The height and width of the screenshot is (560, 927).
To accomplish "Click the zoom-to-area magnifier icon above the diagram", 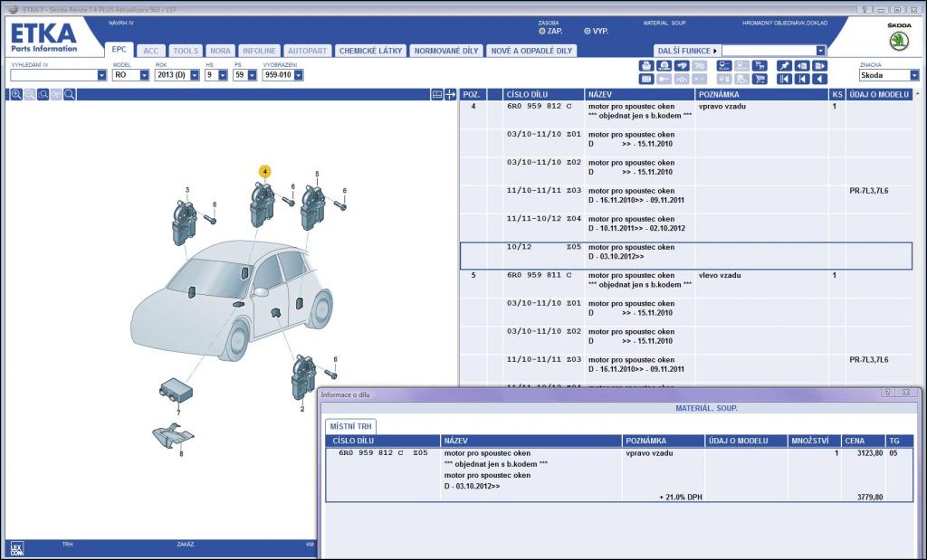I will [x=43, y=94].
